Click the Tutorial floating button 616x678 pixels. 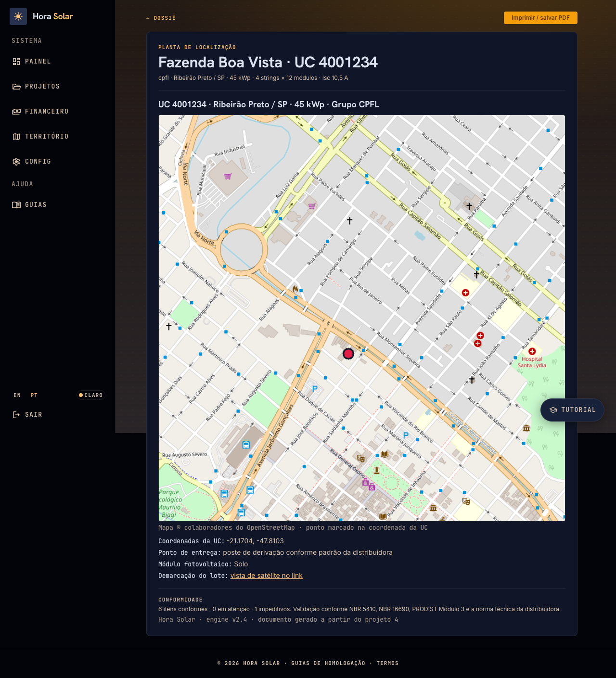point(572,410)
